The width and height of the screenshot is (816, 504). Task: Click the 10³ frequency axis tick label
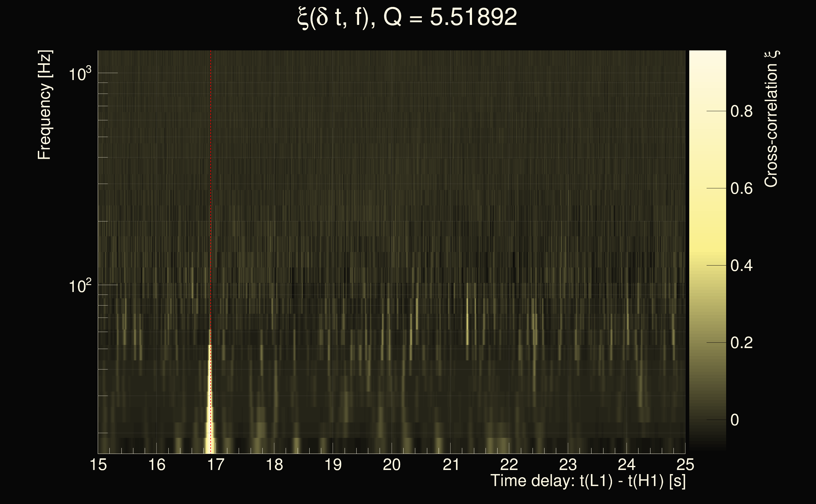pyautogui.click(x=80, y=74)
